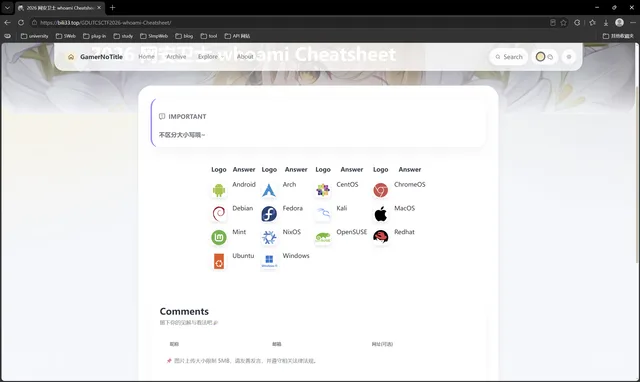This screenshot has width=640, height=382.
Task: Select the whoami Cheatsheet browser tab
Action: pyautogui.click(x=60, y=8)
